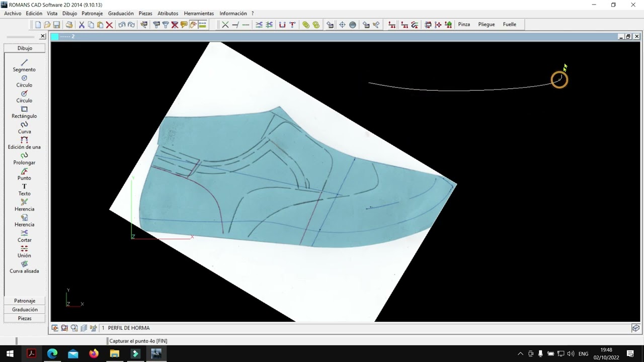This screenshot has width=644, height=362.
Task: Click the red T-shaped icon
Action: coord(292,25)
